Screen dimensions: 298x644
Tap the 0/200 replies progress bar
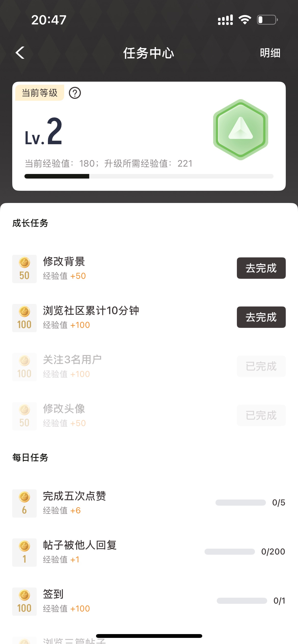pyautogui.click(x=229, y=552)
